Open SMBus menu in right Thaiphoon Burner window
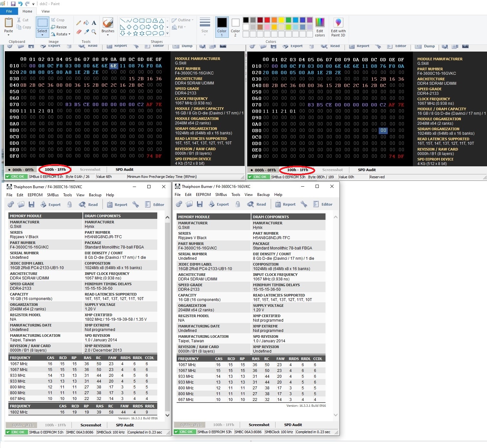487x448 pixels. (x=221, y=195)
